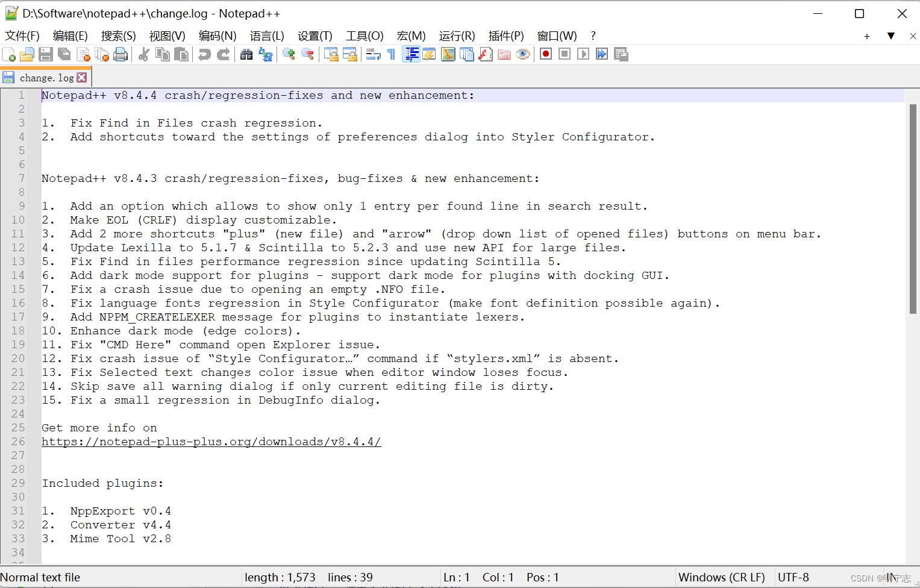
Task: Redo the last undone action
Action: 224,54
